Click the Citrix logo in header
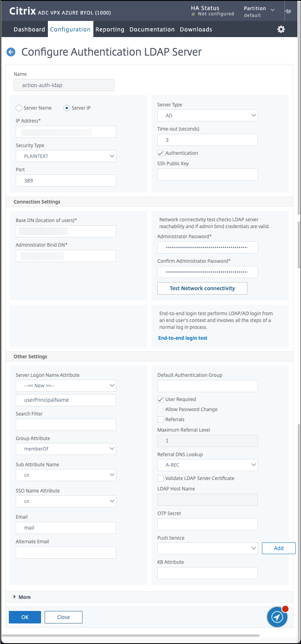The height and width of the screenshot is (644, 301). click(23, 11)
